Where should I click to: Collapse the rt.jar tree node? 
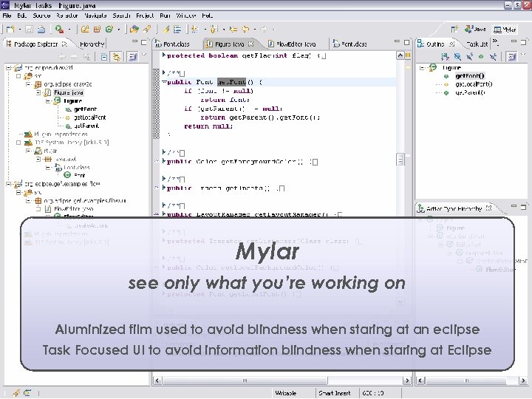pyautogui.click(x=29, y=151)
